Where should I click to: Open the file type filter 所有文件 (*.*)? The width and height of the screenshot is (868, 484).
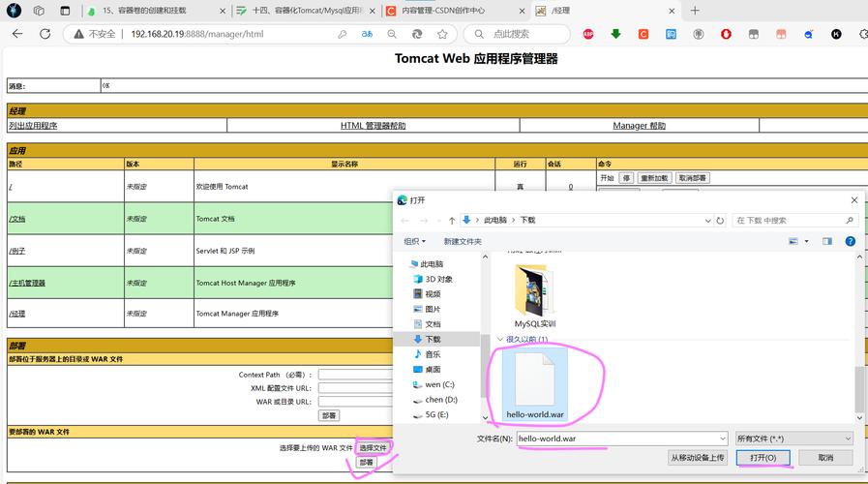793,439
